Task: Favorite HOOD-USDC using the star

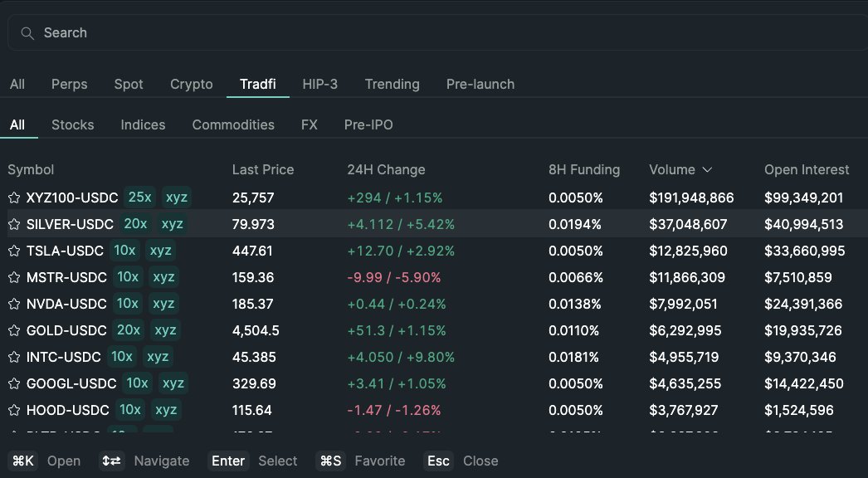Action: click(14, 411)
